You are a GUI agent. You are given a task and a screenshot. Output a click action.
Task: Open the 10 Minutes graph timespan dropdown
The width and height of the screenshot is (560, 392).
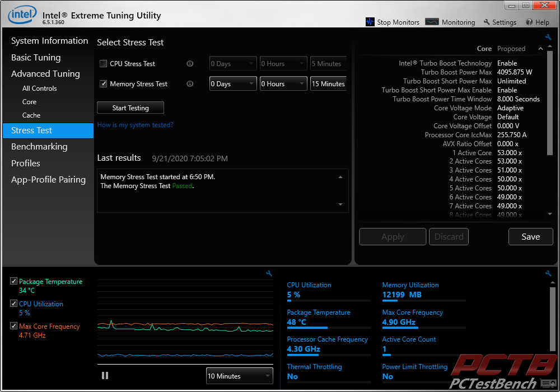pyautogui.click(x=239, y=376)
